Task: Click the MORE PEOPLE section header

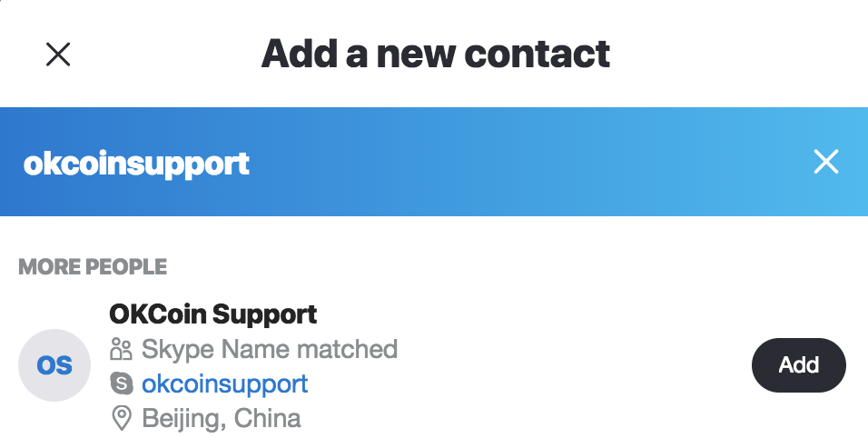Action: [x=93, y=267]
